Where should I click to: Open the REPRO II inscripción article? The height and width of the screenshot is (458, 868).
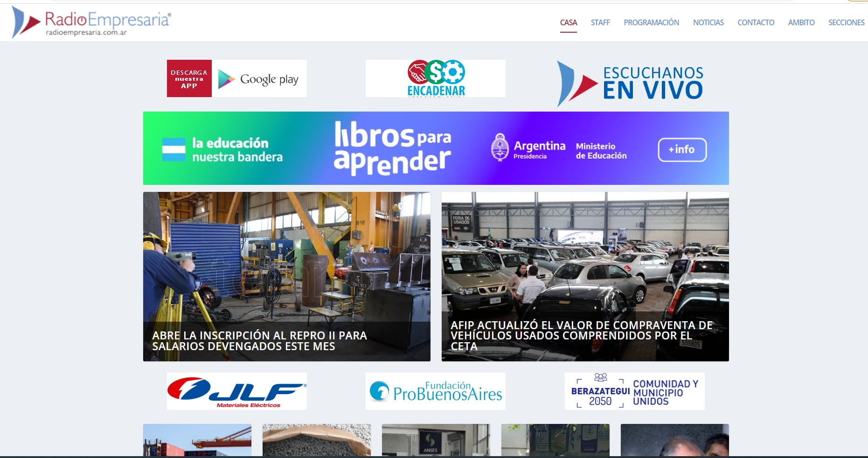[x=286, y=276]
